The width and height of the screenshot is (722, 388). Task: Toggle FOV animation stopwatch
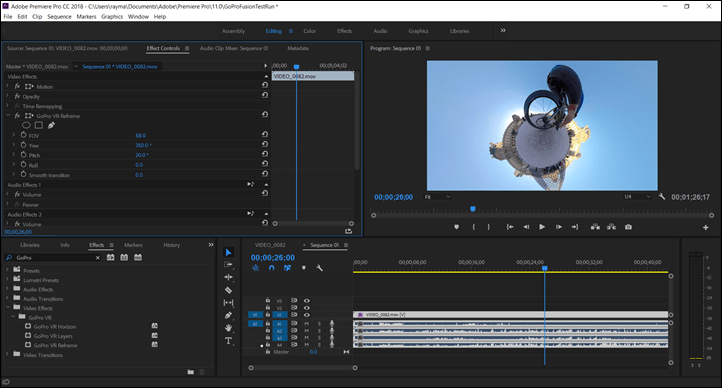pyautogui.click(x=23, y=135)
